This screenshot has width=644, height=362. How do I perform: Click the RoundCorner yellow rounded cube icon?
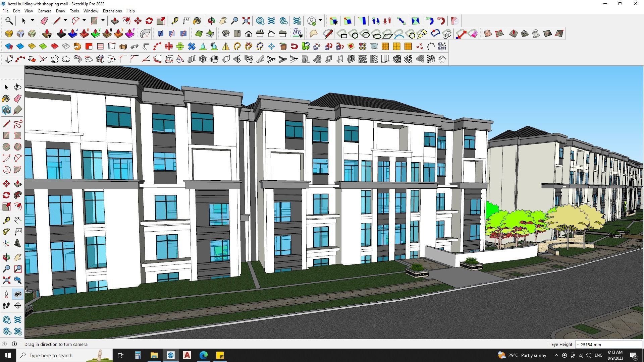click(9, 34)
